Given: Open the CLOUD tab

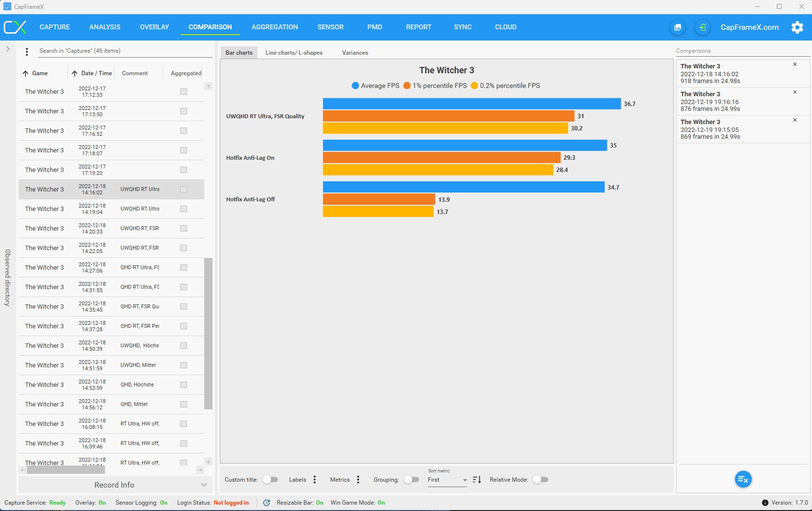Looking at the screenshot, I should click(x=506, y=27).
